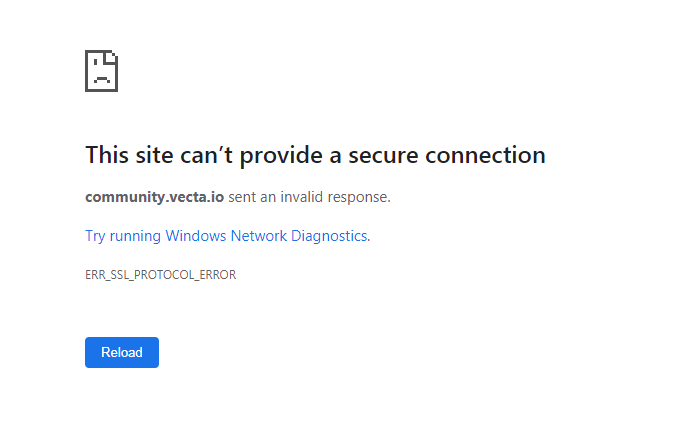Click the word "Windows" in the link
This screenshot has width=679, height=434.
(x=196, y=236)
